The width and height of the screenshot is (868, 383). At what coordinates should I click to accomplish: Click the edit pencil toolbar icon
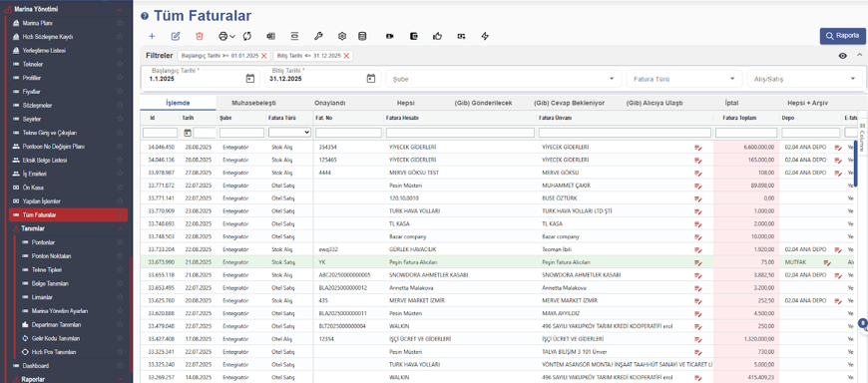tap(176, 36)
